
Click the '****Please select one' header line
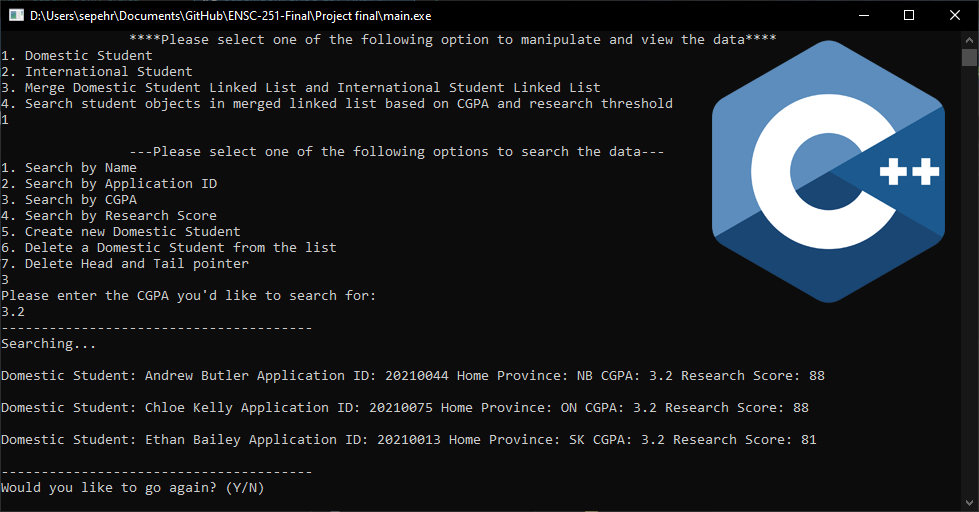coord(453,40)
